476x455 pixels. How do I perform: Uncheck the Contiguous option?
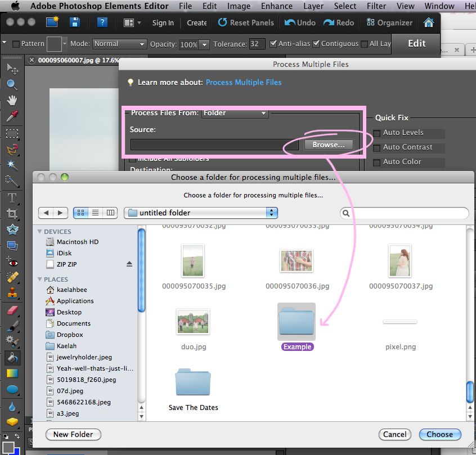[316, 44]
